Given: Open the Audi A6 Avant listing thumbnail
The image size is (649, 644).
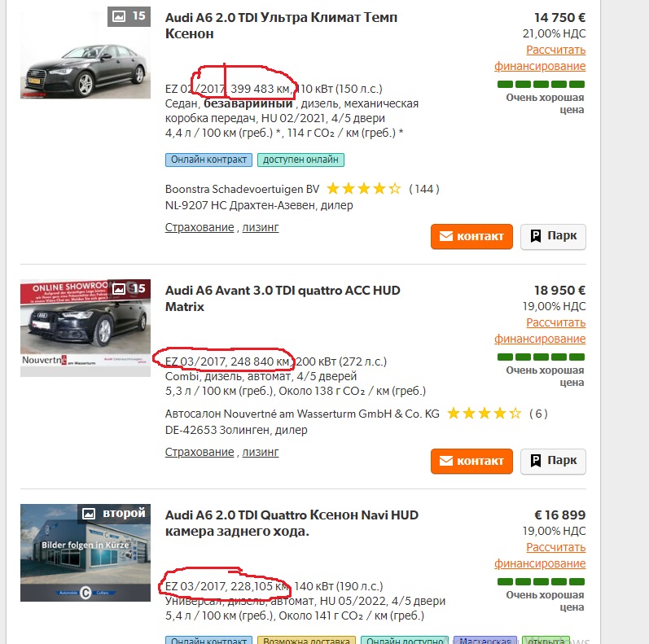Looking at the screenshot, I should coord(86,328).
